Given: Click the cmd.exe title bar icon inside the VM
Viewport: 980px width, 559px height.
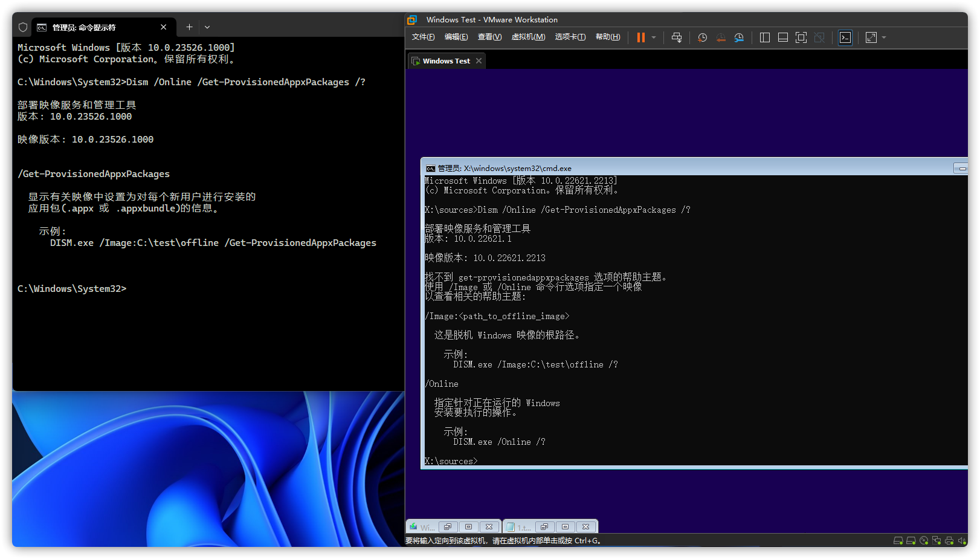Looking at the screenshot, I should click(x=430, y=169).
